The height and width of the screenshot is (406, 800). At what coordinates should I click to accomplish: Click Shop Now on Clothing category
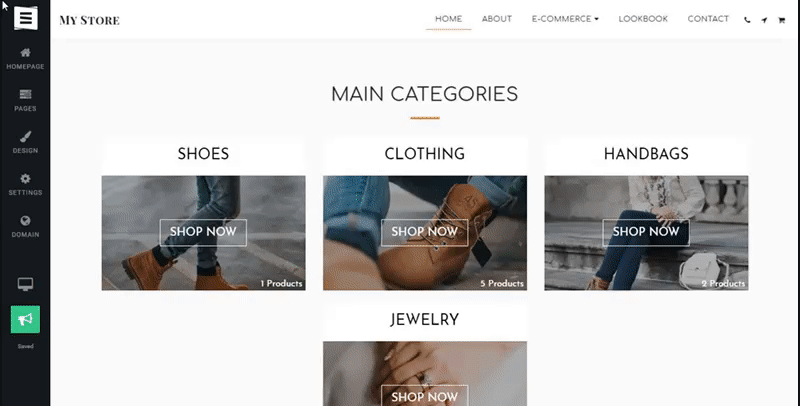[x=424, y=232]
